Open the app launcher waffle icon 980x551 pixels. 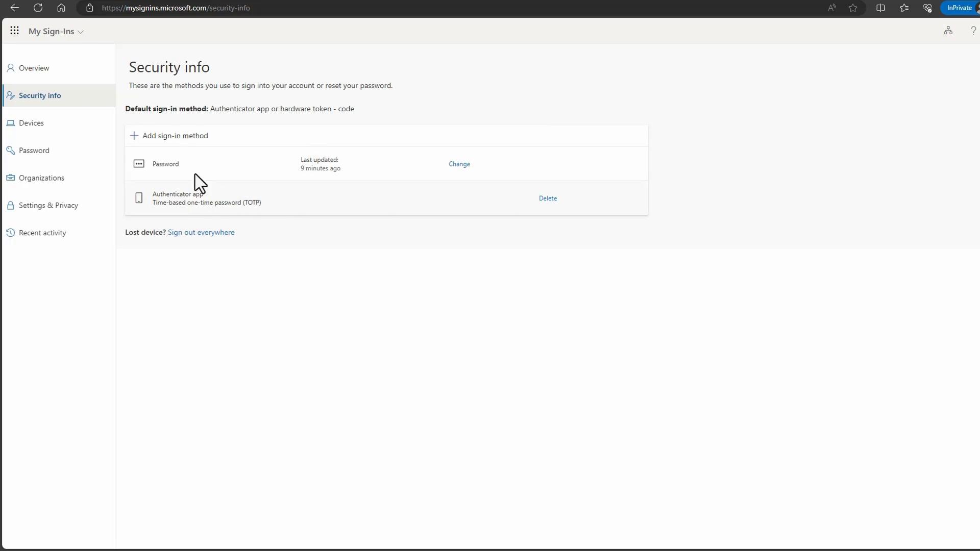14,31
